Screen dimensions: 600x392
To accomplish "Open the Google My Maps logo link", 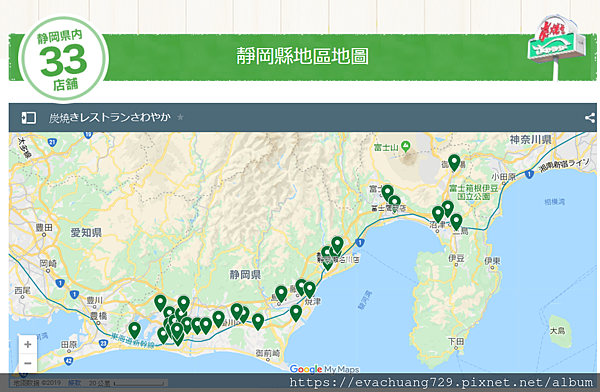I will [324, 369].
